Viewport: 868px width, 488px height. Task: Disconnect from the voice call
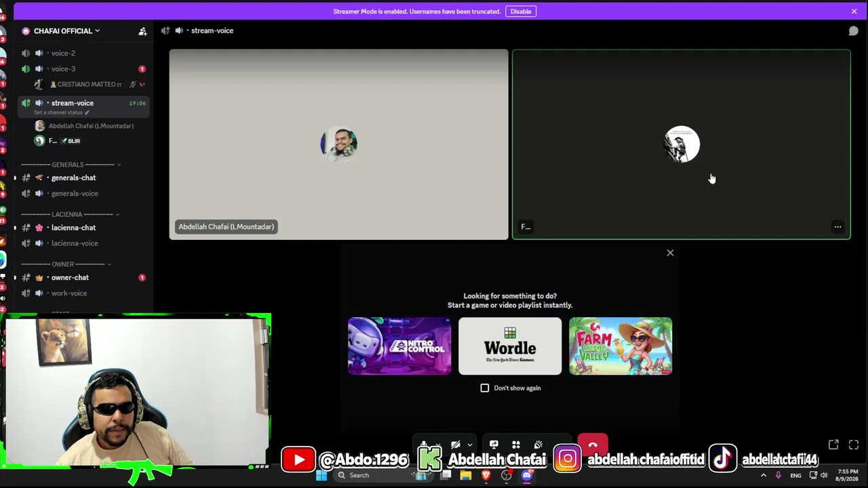coord(593,445)
